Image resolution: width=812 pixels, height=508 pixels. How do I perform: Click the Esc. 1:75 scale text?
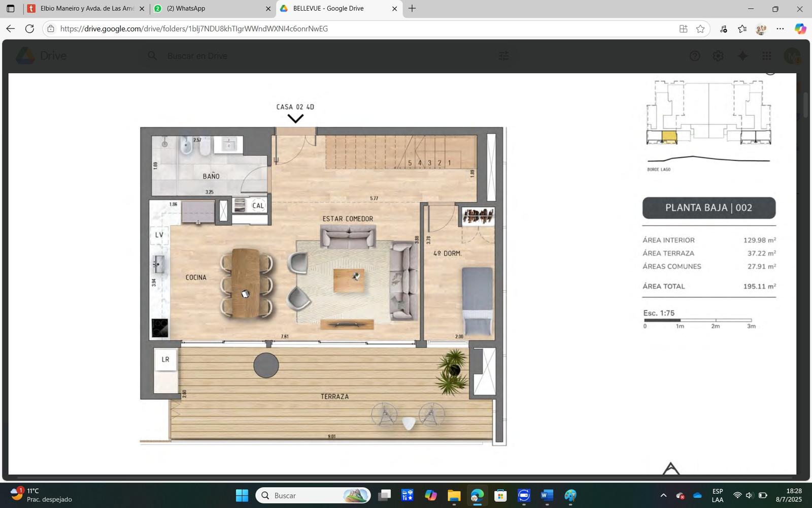coord(659,313)
